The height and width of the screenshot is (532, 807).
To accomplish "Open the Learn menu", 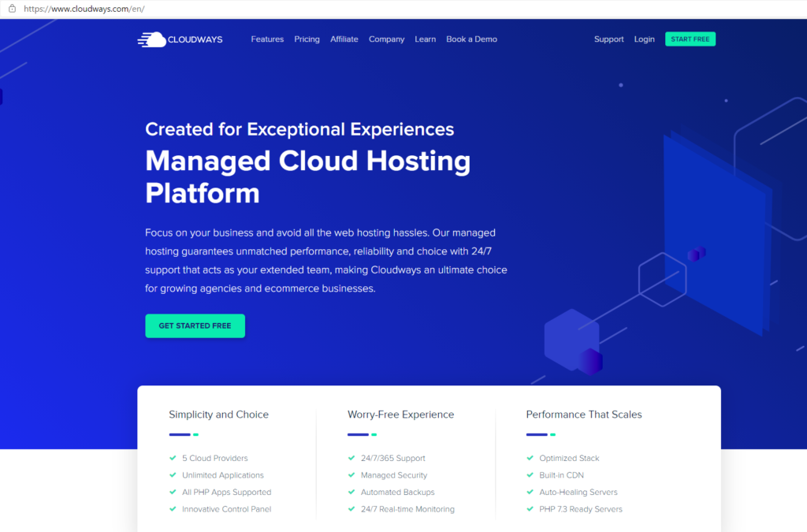I will [x=425, y=39].
